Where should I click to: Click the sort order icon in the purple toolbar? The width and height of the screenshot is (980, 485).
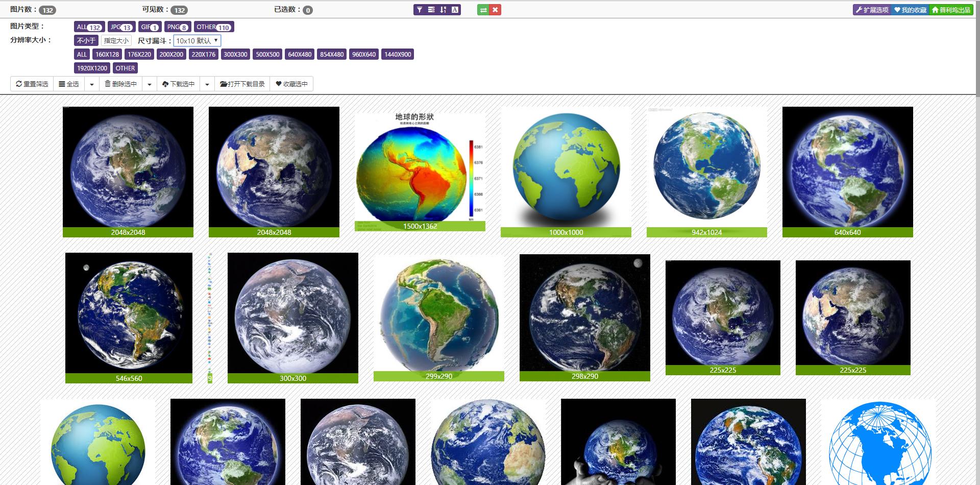point(443,10)
